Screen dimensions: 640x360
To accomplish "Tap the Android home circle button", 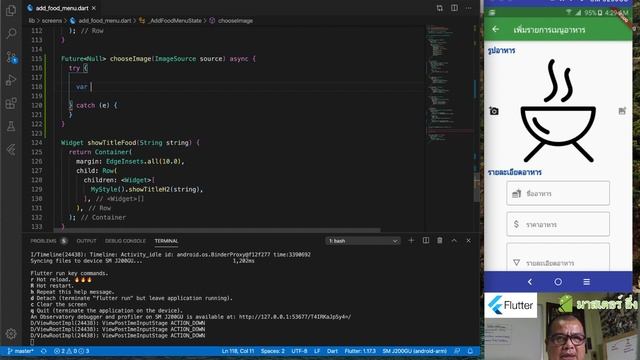I will tap(558, 282).
